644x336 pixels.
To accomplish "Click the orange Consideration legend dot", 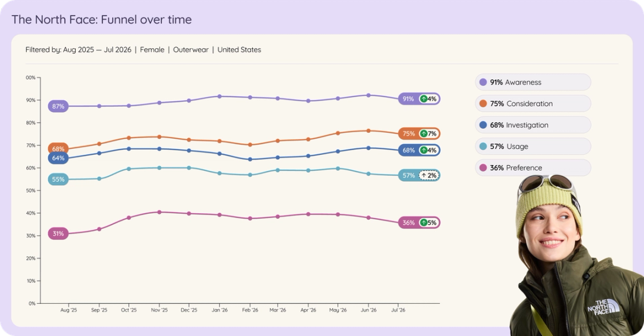I will (483, 104).
